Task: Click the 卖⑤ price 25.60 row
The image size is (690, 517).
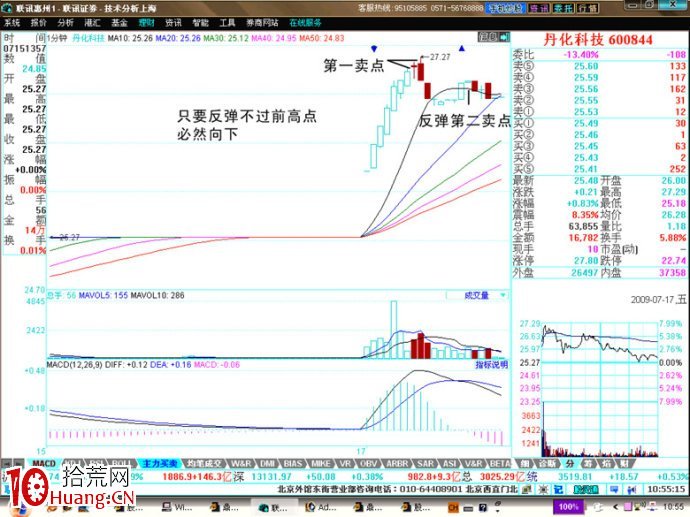Action: [599, 66]
